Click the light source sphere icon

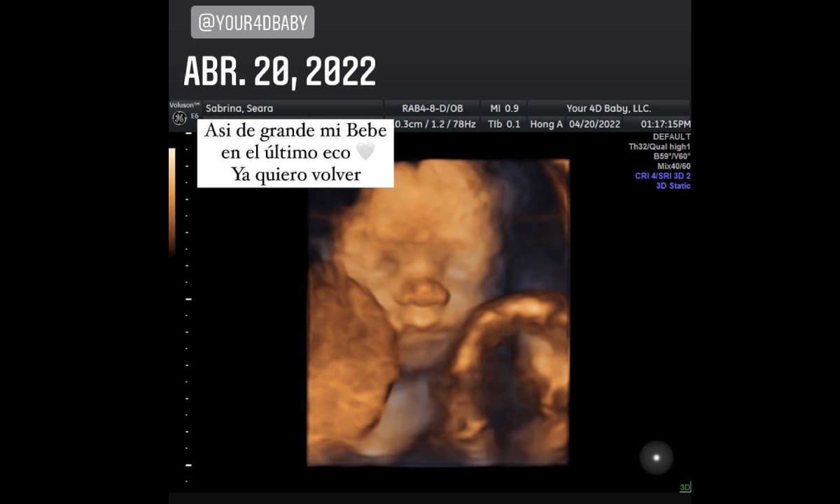pos(656,458)
